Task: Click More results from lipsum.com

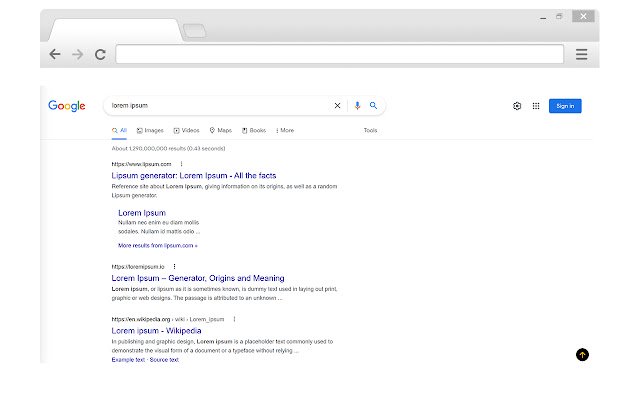Action: click(x=158, y=246)
